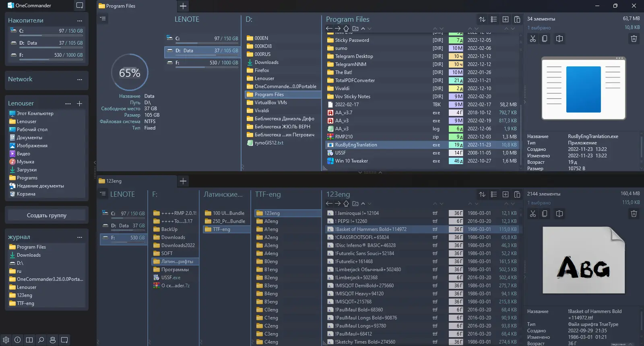Open the журнал section options menu
The width and height of the screenshot is (644, 346).
point(80,237)
